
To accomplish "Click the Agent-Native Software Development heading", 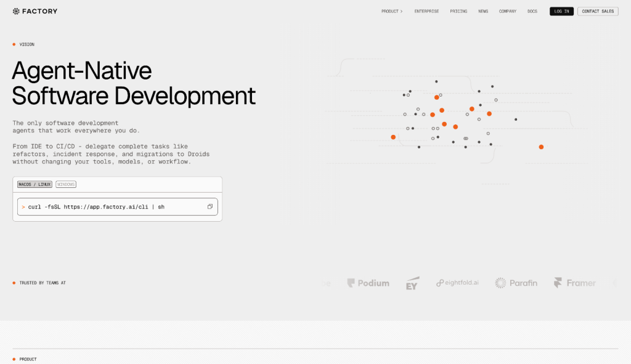I will coord(134,83).
